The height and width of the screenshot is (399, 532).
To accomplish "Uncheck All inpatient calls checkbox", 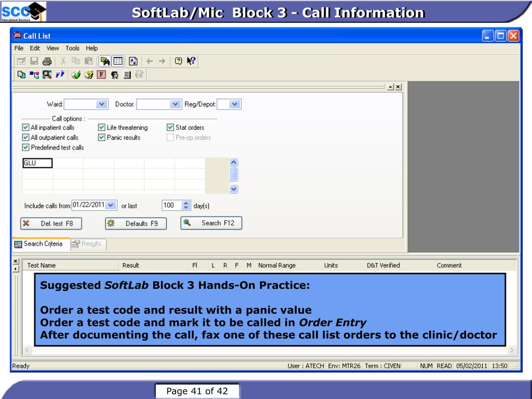I will click(25, 128).
